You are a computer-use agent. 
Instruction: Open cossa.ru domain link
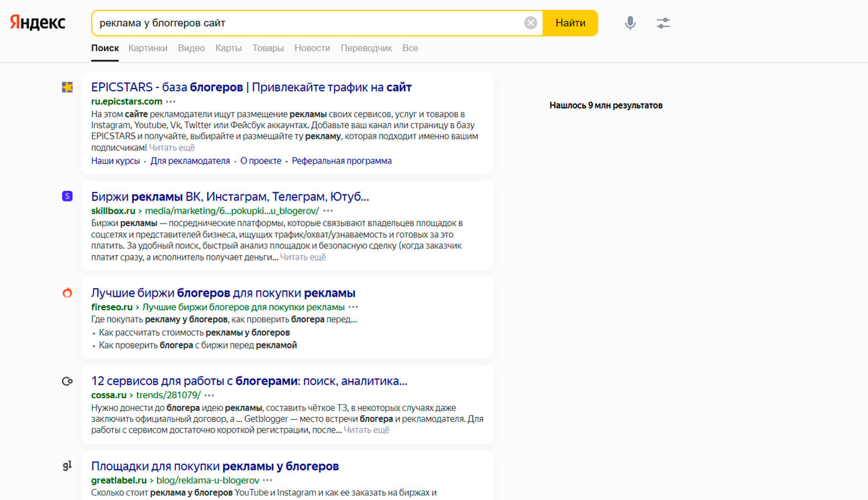(x=109, y=395)
